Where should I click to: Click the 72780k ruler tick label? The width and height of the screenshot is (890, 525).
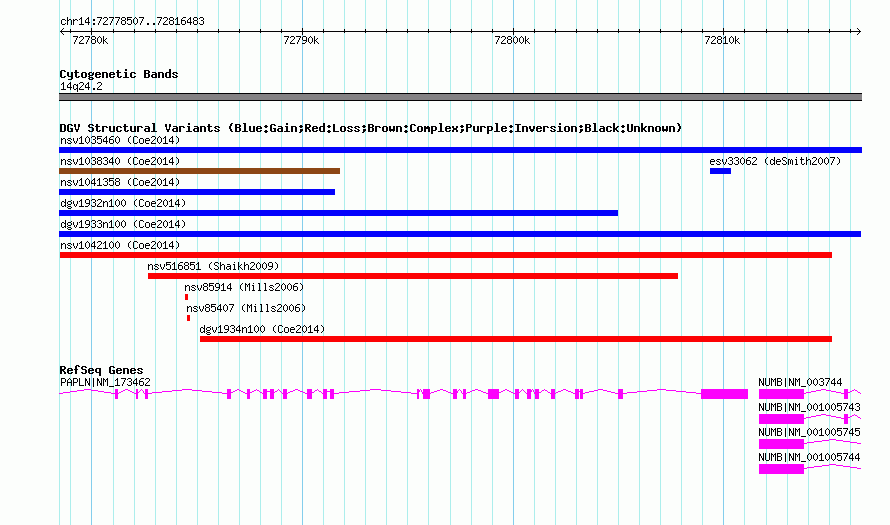point(90,40)
